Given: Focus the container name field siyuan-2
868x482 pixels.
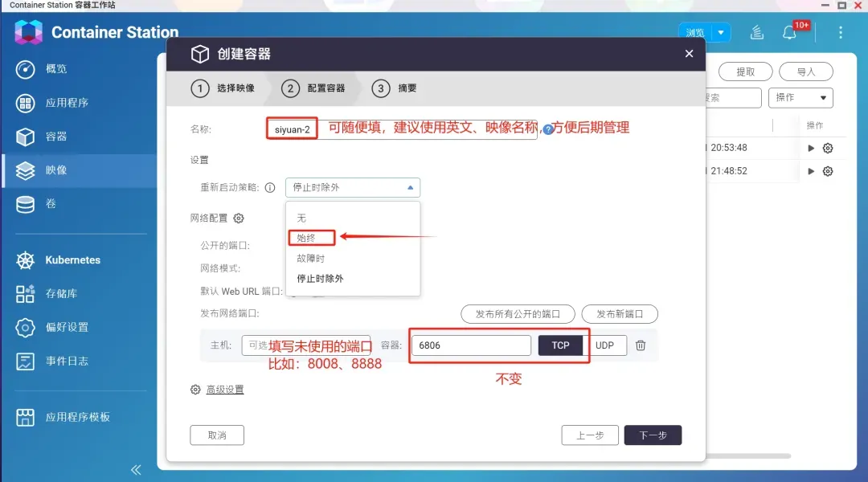Looking at the screenshot, I should (x=402, y=129).
